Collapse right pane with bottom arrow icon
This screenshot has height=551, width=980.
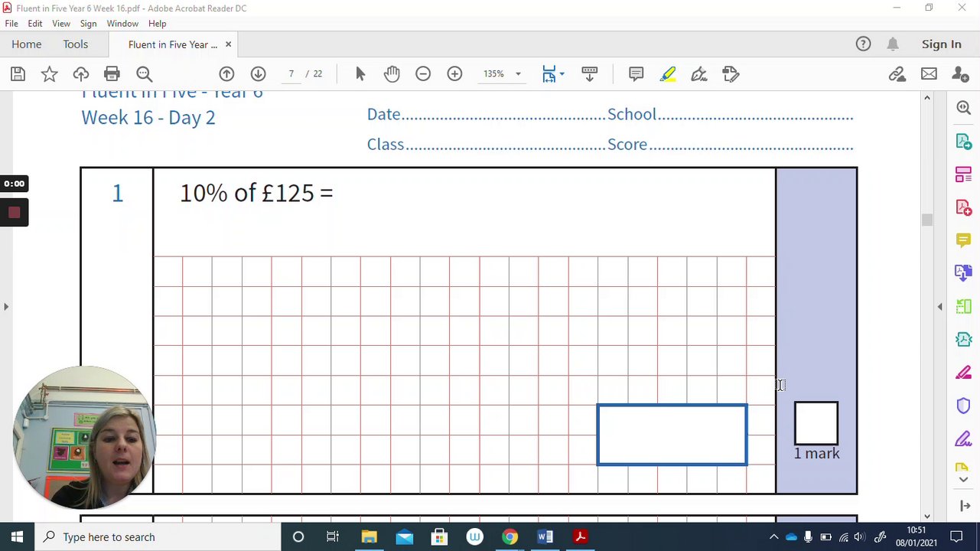point(963,506)
